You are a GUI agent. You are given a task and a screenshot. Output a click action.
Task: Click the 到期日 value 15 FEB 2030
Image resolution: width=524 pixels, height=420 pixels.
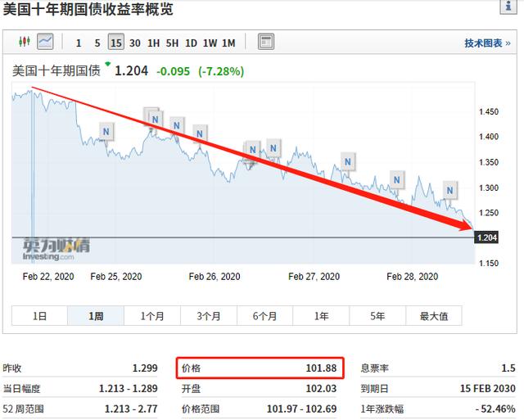click(488, 388)
